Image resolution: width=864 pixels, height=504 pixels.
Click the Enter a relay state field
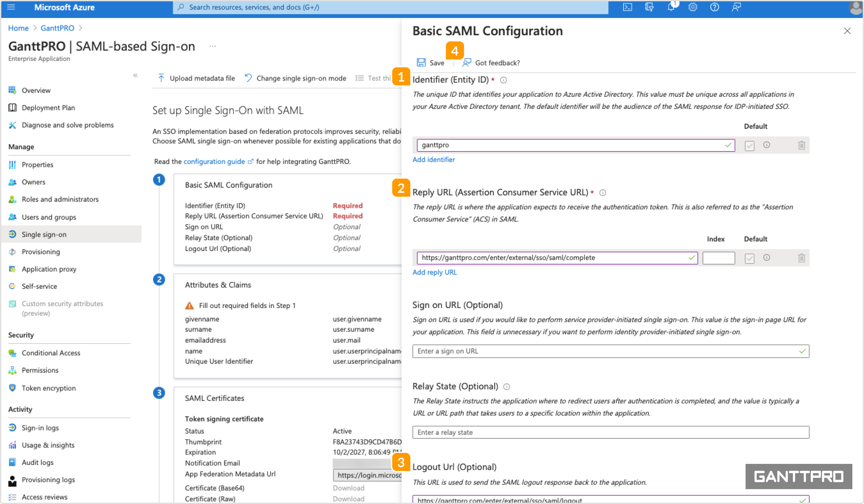(611, 432)
